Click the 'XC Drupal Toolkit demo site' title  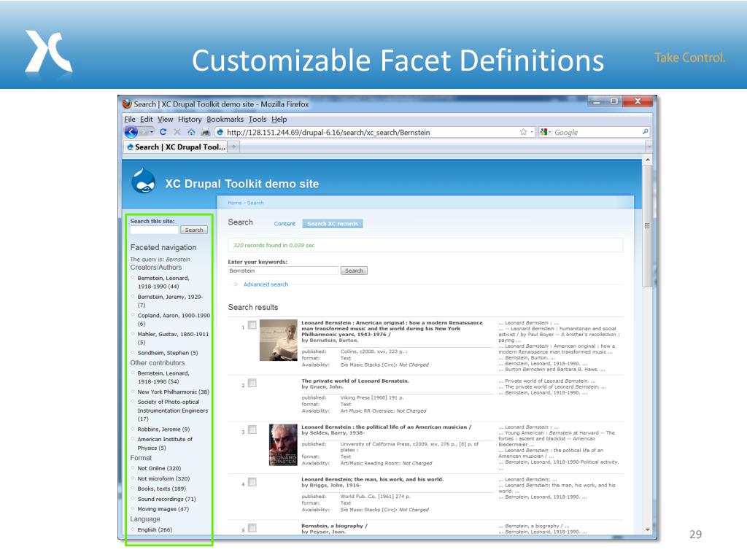tap(242, 184)
